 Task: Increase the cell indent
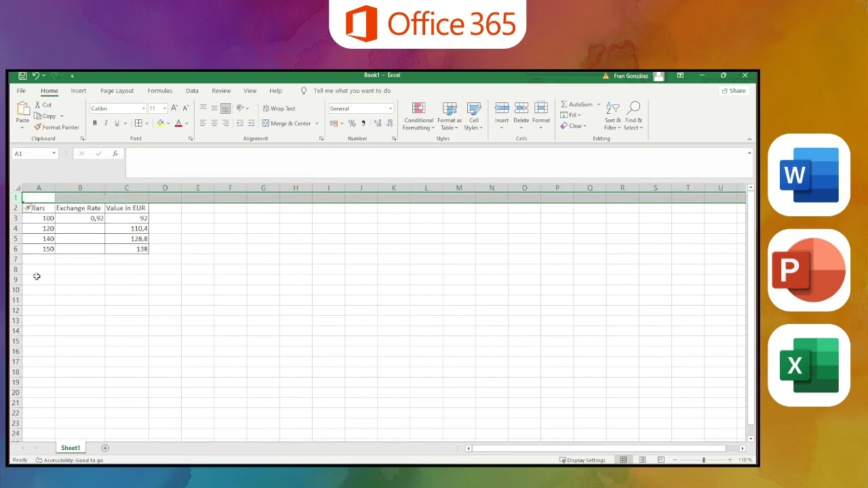point(251,123)
